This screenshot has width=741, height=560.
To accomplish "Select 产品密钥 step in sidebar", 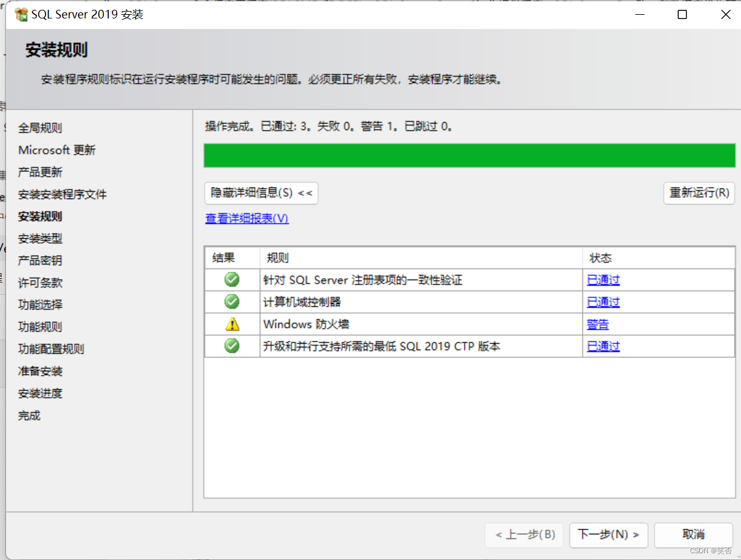I will coord(40,260).
